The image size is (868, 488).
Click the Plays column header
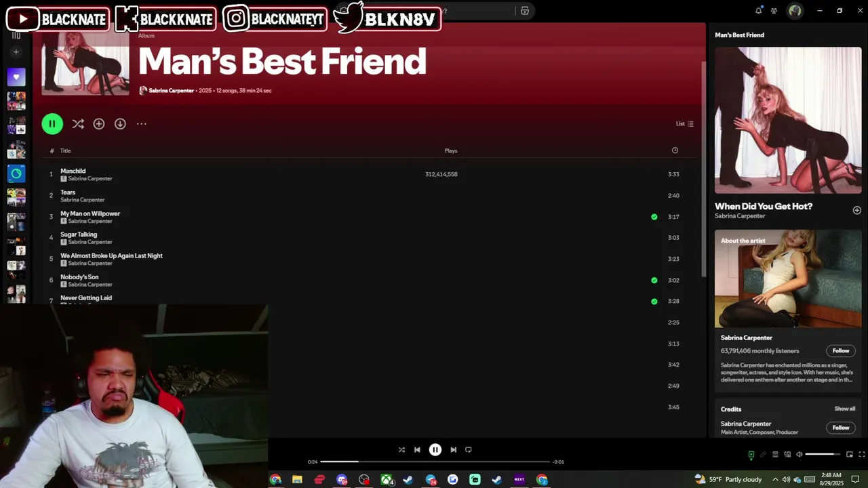point(451,150)
